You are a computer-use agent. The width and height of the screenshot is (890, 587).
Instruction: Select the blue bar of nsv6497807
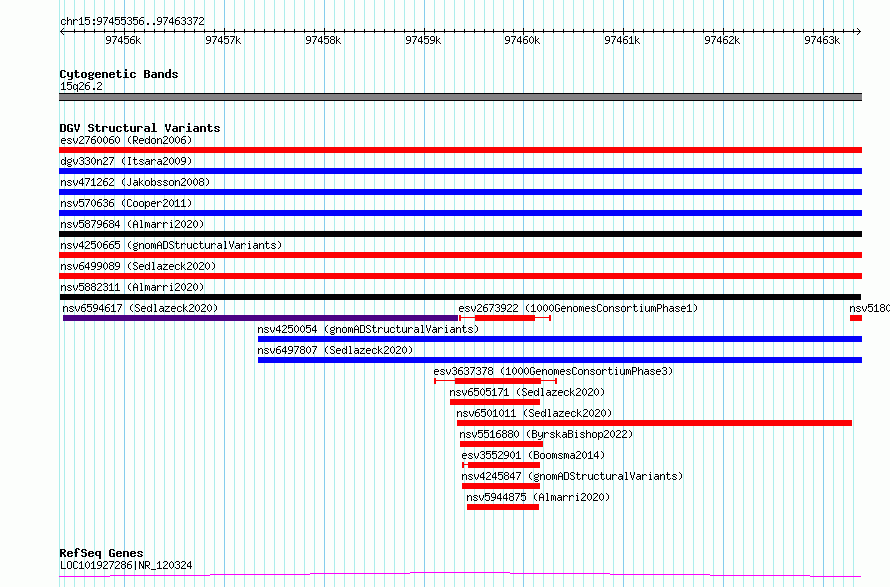click(560, 360)
